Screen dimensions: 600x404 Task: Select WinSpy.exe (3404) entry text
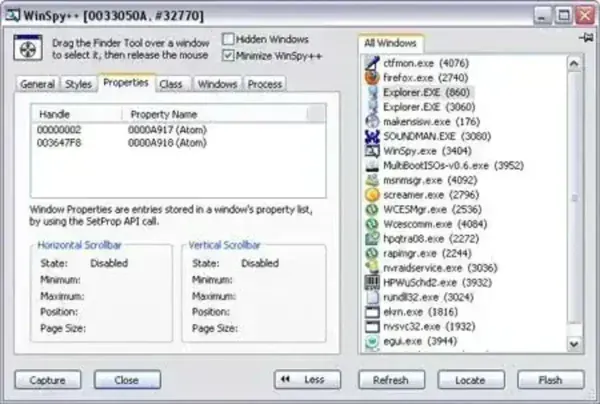(x=427, y=151)
